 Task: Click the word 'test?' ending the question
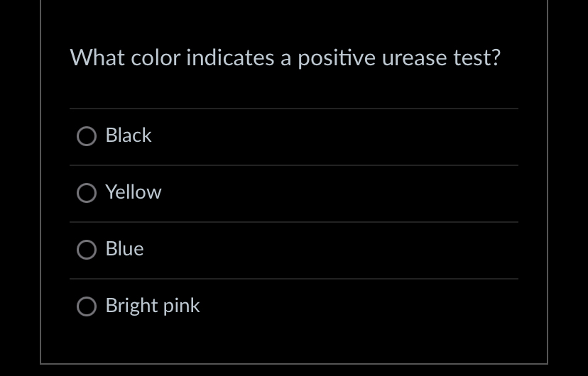point(477,57)
